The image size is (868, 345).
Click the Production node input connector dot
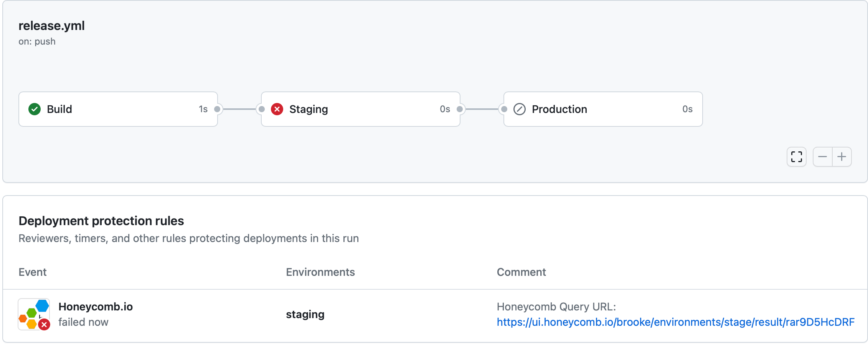point(504,109)
